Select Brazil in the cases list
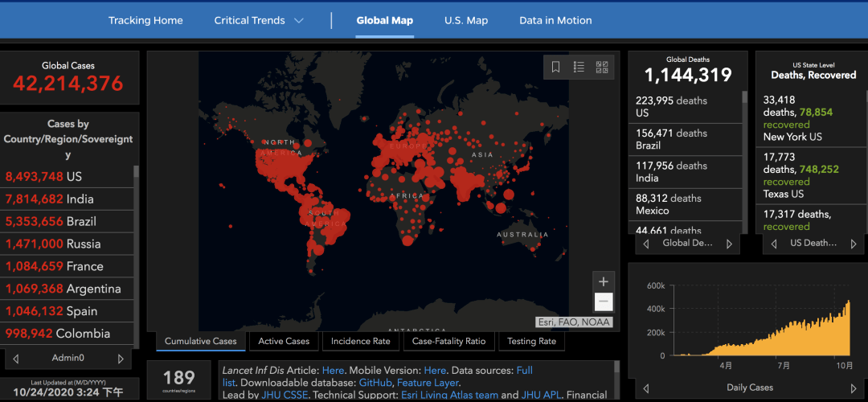868x402 pixels. click(x=67, y=221)
